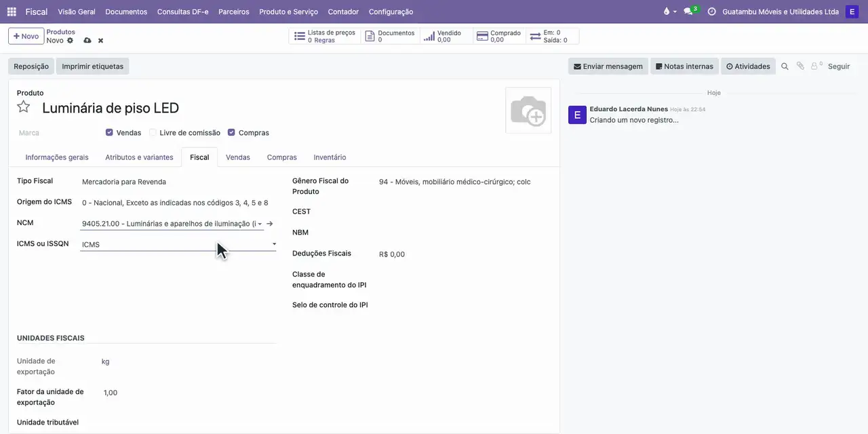Click Enviar mensagem button

(x=608, y=66)
